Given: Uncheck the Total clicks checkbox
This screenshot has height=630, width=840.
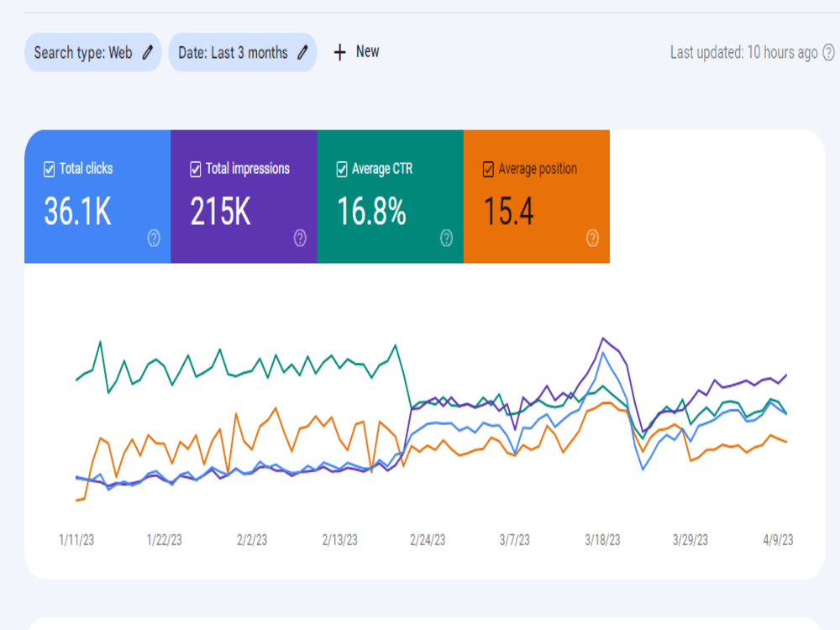Looking at the screenshot, I should [50, 170].
